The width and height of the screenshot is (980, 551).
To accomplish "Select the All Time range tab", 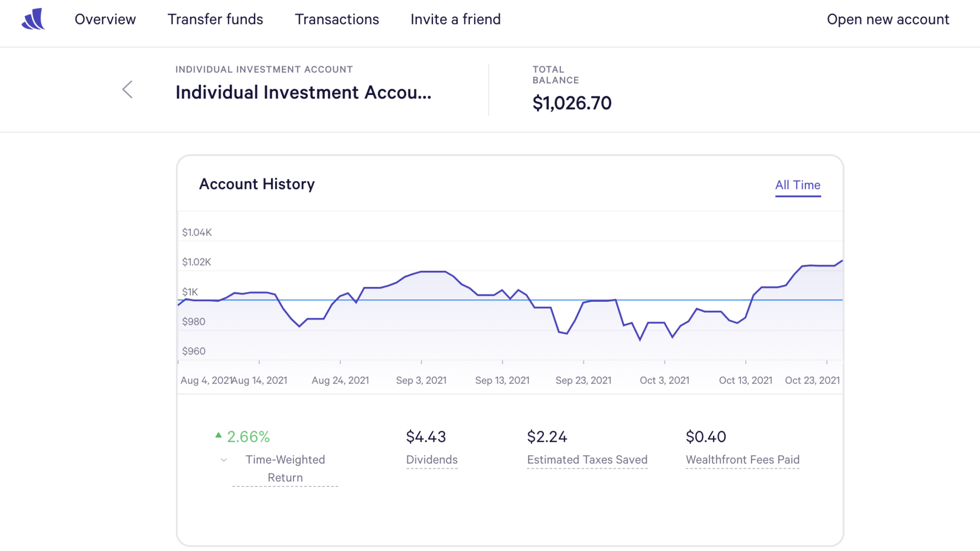I will (x=797, y=185).
